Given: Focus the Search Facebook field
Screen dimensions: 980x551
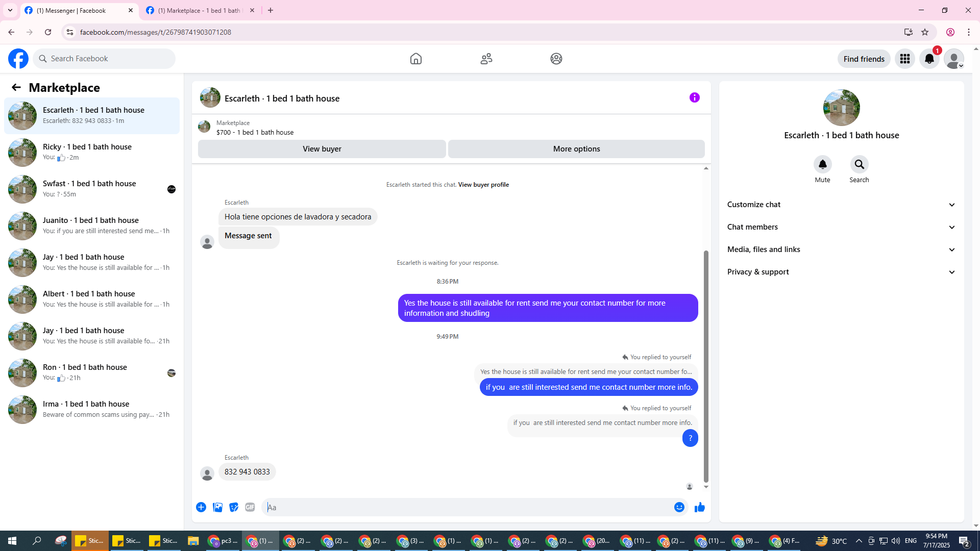Looking at the screenshot, I should [105, 59].
